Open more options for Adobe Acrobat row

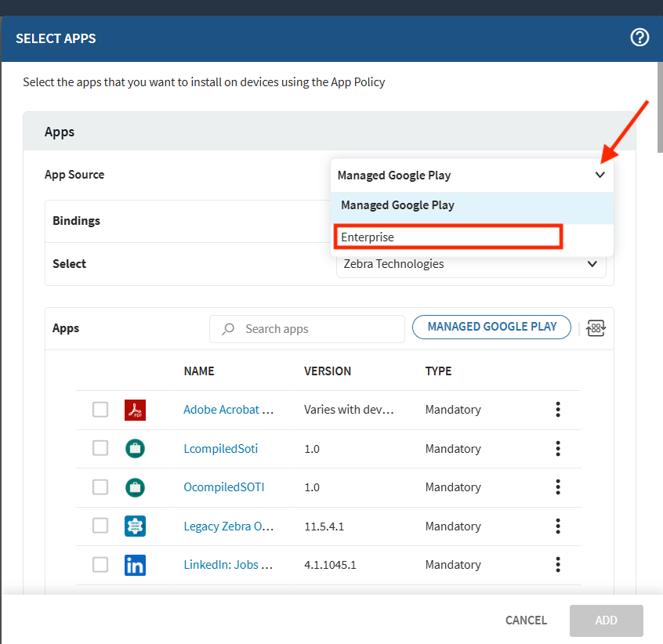pos(558,409)
